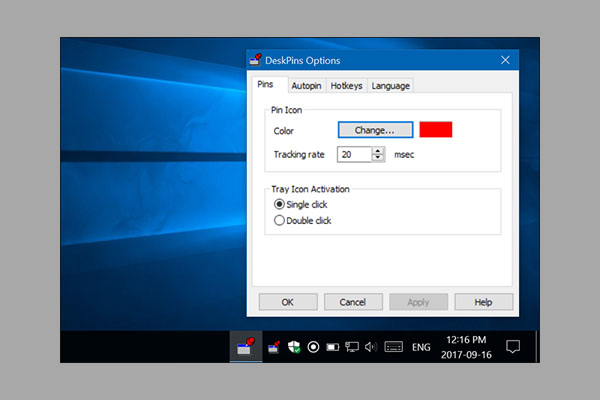Click the DeskPins taskbar button
Screen dimensions: 600x400
click(245, 347)
